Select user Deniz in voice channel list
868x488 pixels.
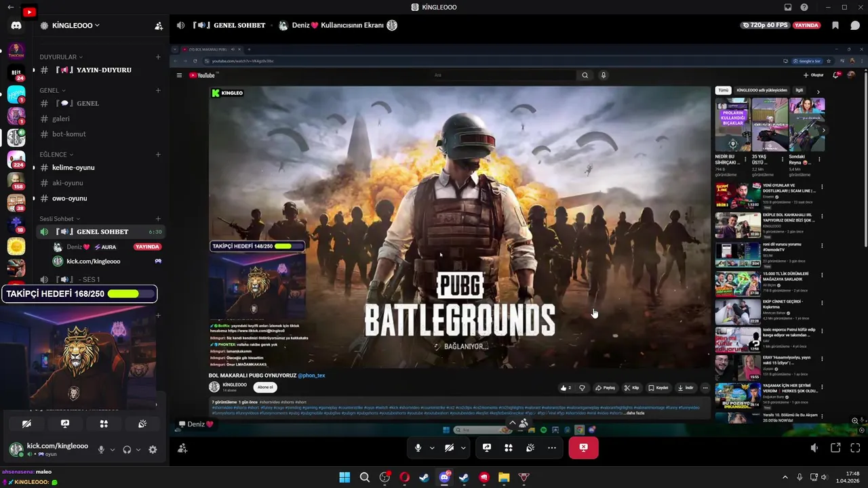point(107,247)
